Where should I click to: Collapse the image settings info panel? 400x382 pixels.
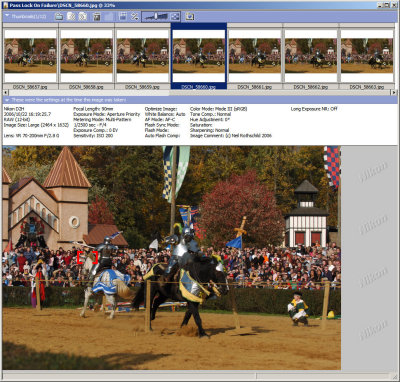7,100
